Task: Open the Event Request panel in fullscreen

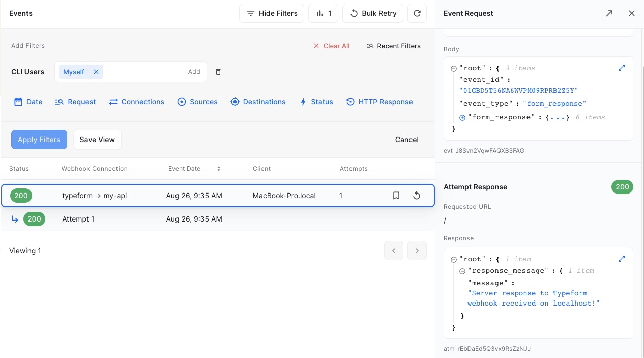Action: [609, 13]
